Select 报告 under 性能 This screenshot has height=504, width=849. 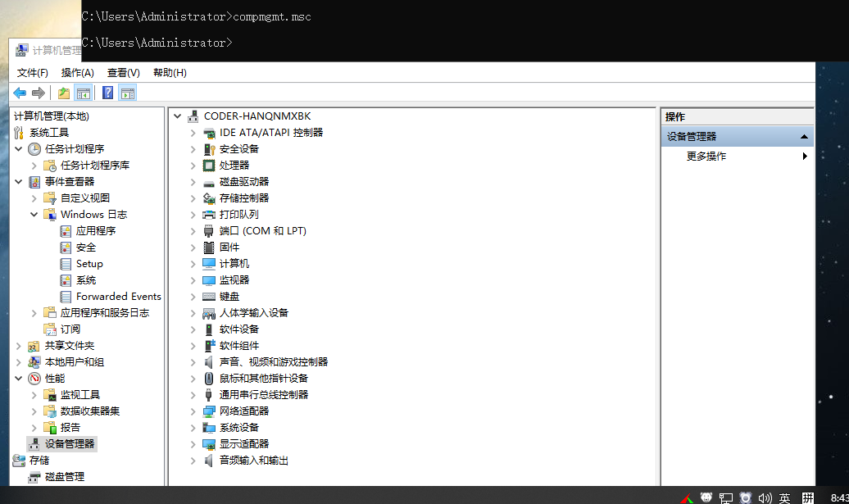(x=70, y=428)
